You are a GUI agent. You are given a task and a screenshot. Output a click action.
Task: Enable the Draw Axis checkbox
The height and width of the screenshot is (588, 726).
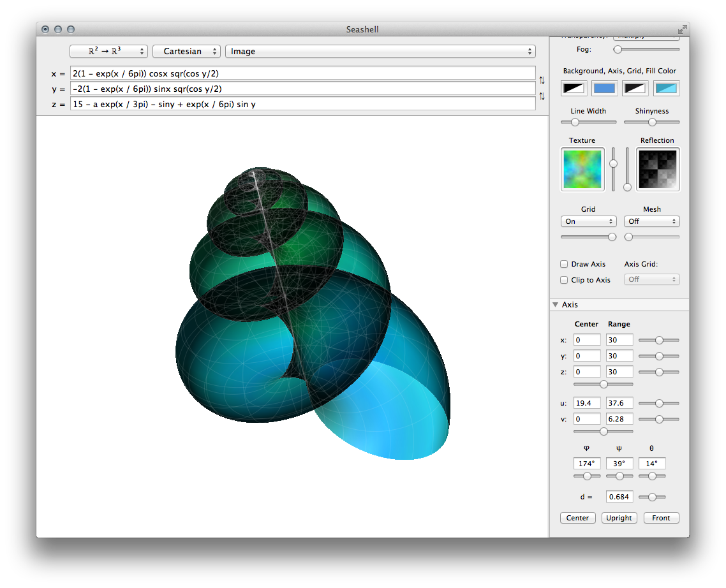coord(564,264)
